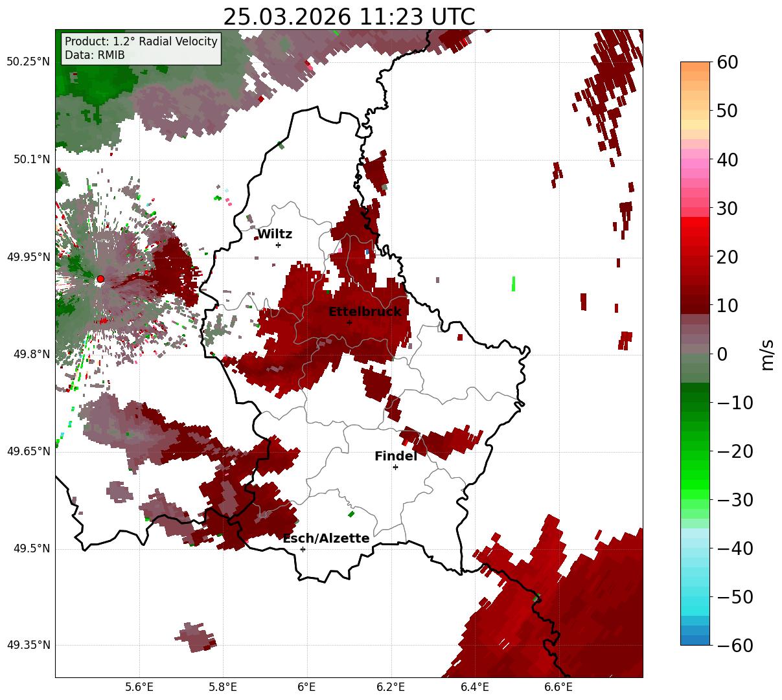Viewport: 782px width, 700px height.
Task: Click the colorbar 40 tick value
Action: (x=726, y=159)
